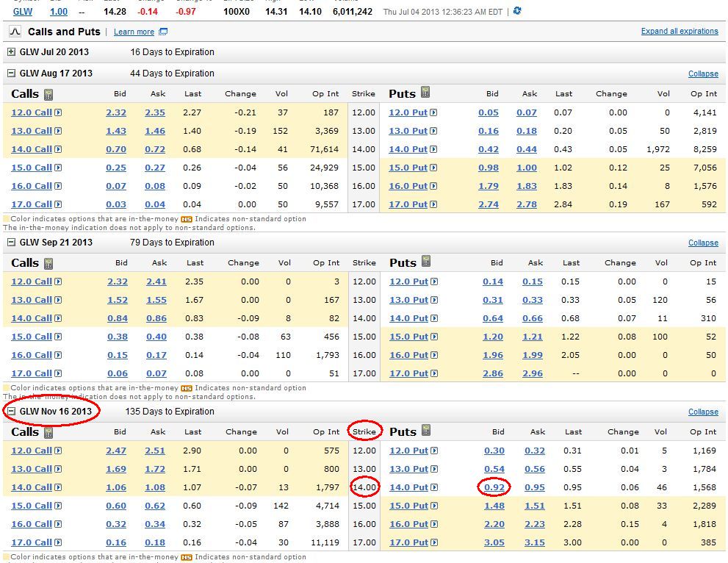The height and width of the screenshot is (563, 728).
Task: Click arrow icon beside Sep 12.0 Put
Action: click(x=434, y=281)
